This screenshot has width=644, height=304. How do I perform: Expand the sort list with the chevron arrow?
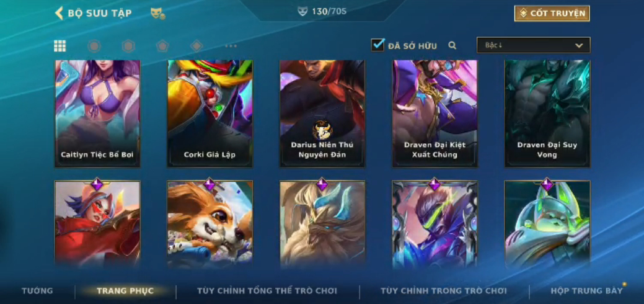[579, 45]
